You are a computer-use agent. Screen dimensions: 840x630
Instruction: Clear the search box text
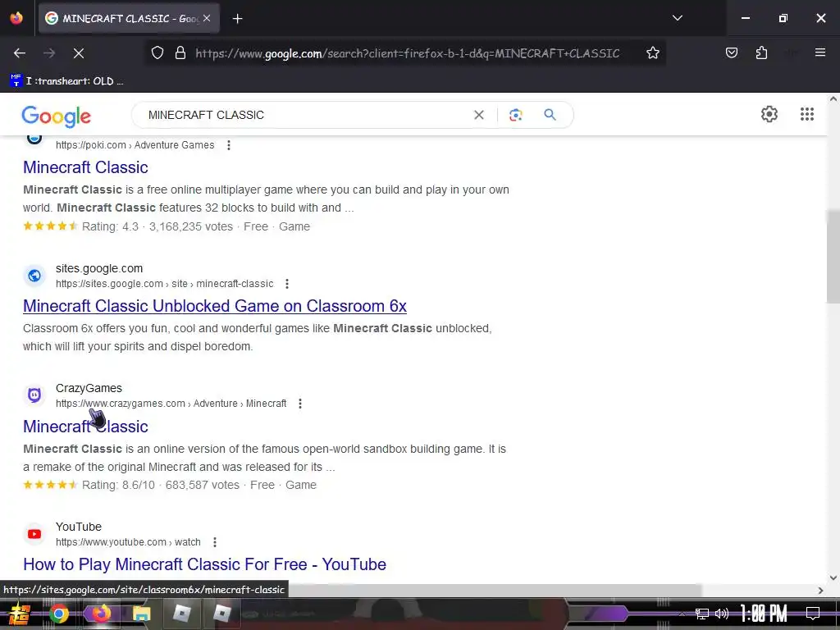479,115
